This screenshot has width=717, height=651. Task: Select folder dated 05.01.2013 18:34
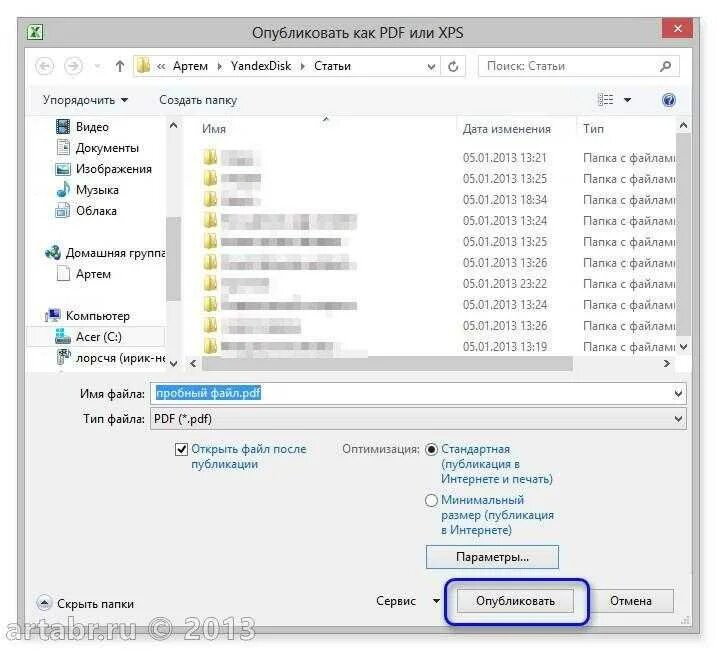(439, 200)
